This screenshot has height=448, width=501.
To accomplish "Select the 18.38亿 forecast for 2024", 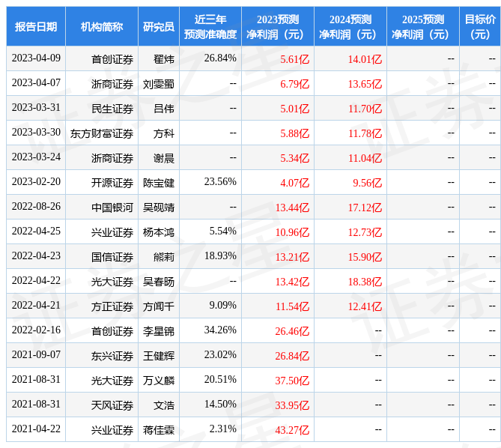I will click(x=365, y=282).
